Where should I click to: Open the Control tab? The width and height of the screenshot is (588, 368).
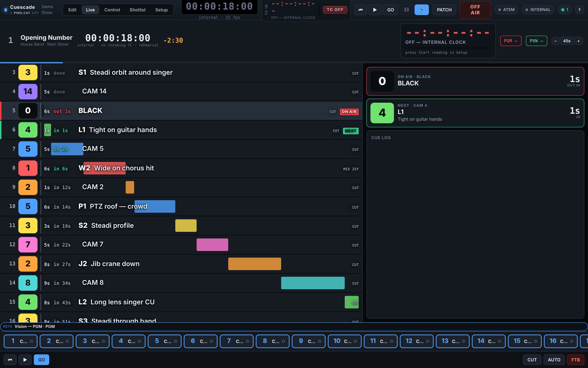tap(112, 10)
